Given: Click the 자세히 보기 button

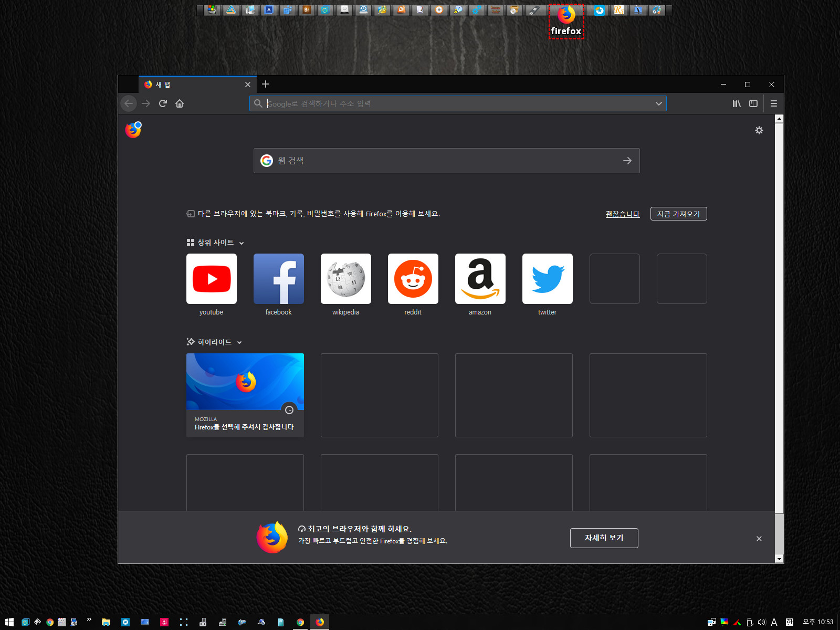Looking at the screenshot, I should [604, 538].
